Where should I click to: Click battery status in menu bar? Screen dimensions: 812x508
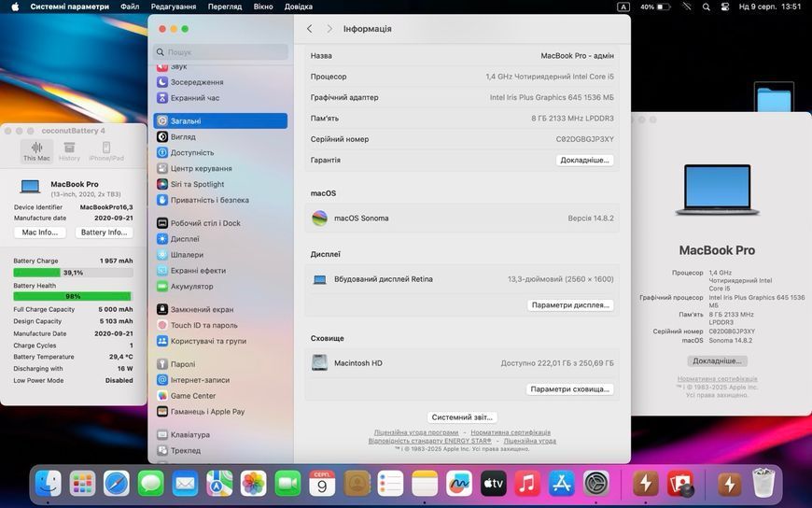(655, 7)
